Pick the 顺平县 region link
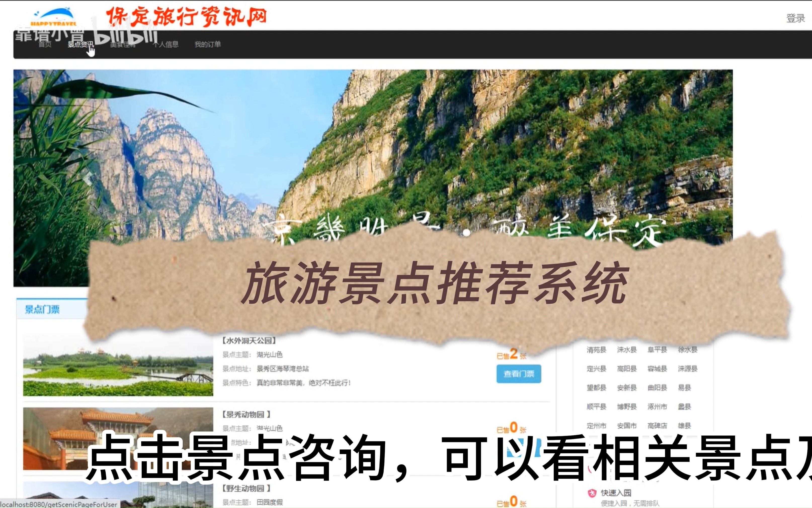This screenshot has height=508, width=812. tap(596, 407)
